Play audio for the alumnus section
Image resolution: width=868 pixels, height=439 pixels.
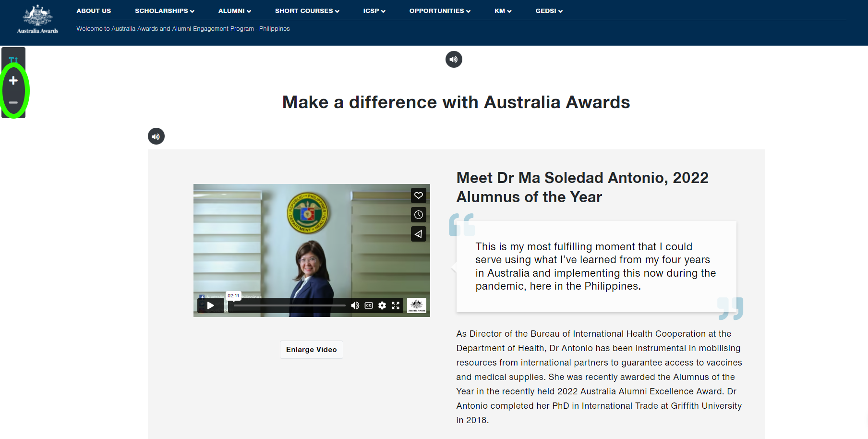(x=156, y=136)
